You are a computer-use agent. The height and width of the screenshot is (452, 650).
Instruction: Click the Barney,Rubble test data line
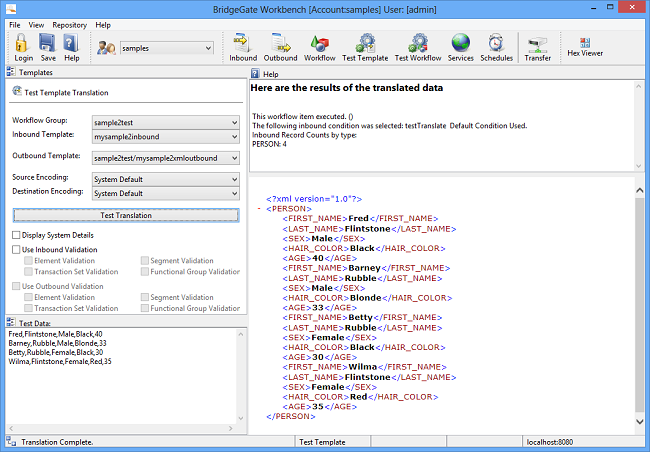(58, 343)
